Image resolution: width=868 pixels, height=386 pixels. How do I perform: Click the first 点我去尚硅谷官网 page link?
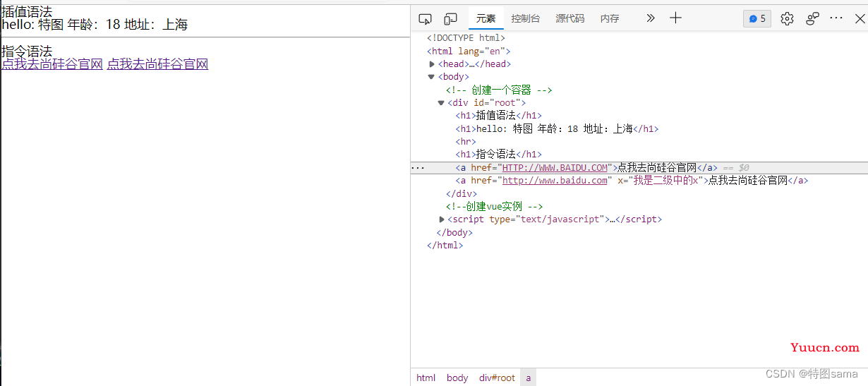(52, 64)
